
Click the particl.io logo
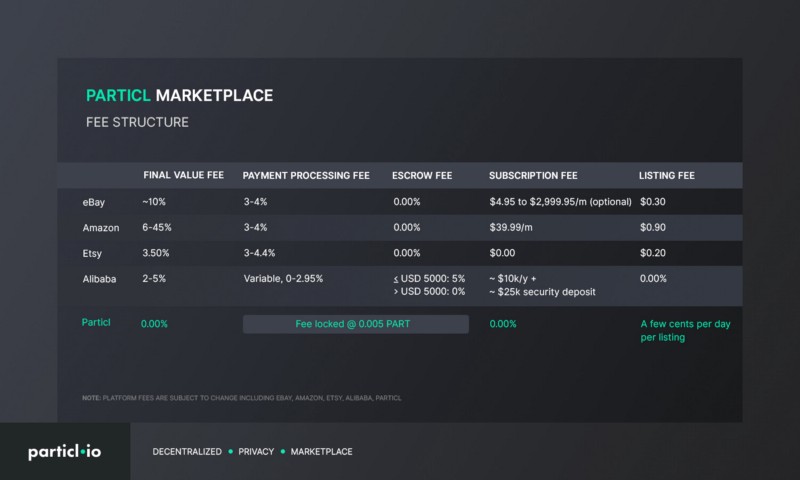coord(65,451)
